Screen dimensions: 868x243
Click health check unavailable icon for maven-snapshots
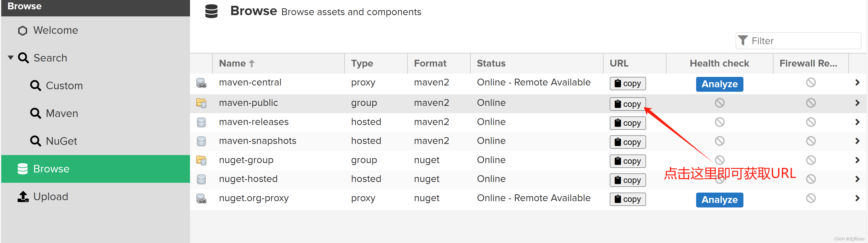(720, 141)
